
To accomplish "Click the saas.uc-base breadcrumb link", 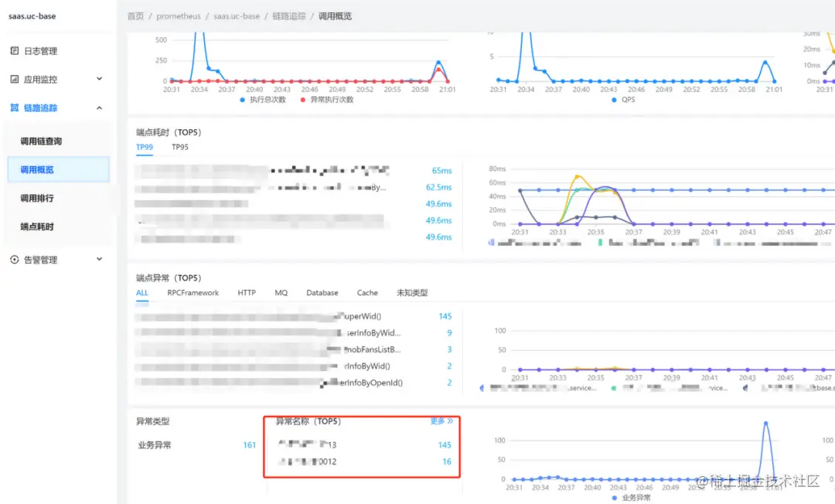I will (237, 16).
